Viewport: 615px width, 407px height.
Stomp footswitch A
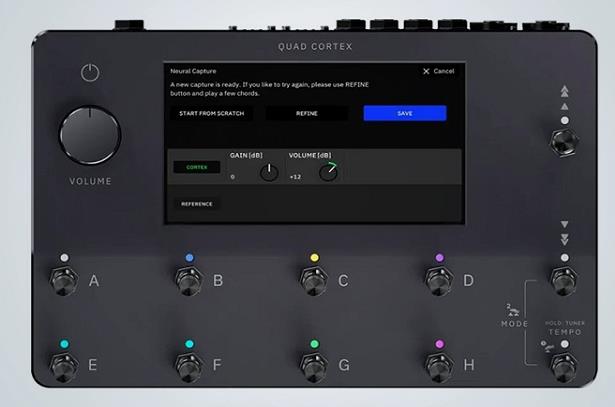coord(64,280)
